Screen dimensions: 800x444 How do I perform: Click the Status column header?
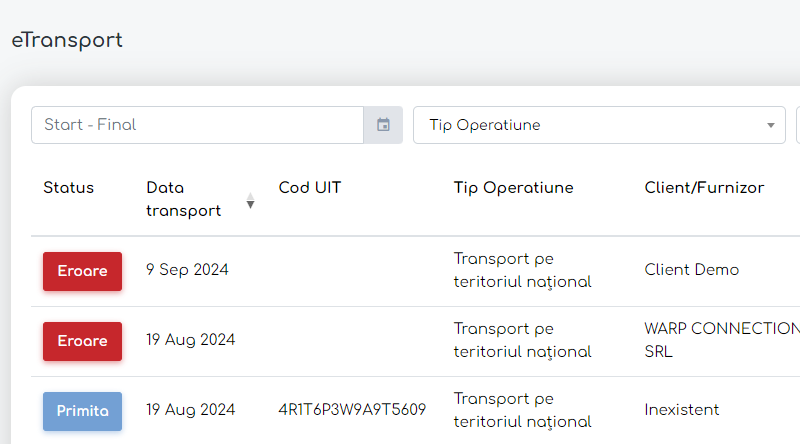pyautogui.click(x=68, y=188)
